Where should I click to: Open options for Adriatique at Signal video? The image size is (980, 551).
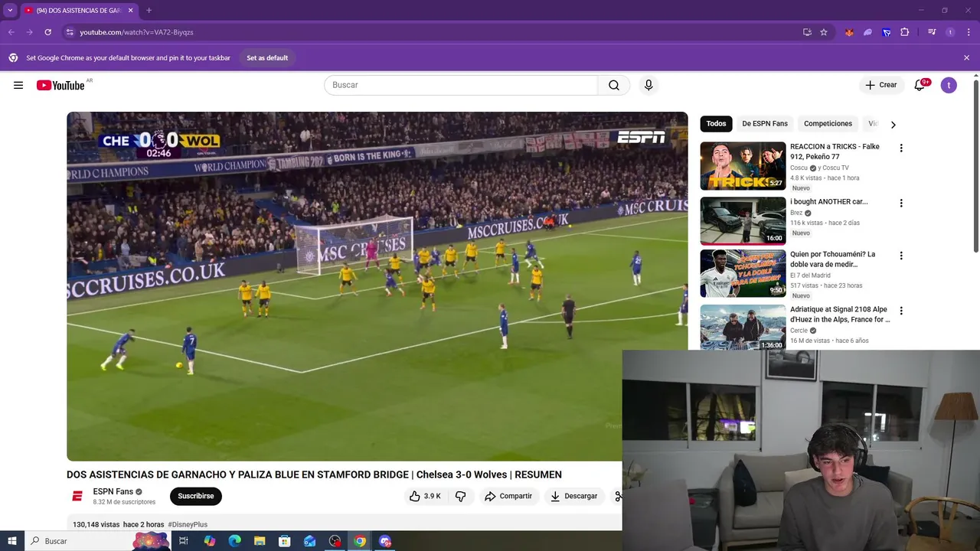click(901, 311)
